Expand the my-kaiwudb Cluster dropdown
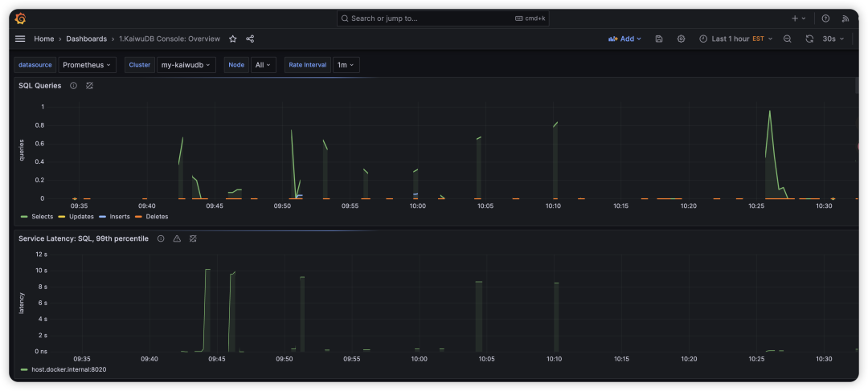Viewport: 868px width, 391px height. tap(186, 65)
